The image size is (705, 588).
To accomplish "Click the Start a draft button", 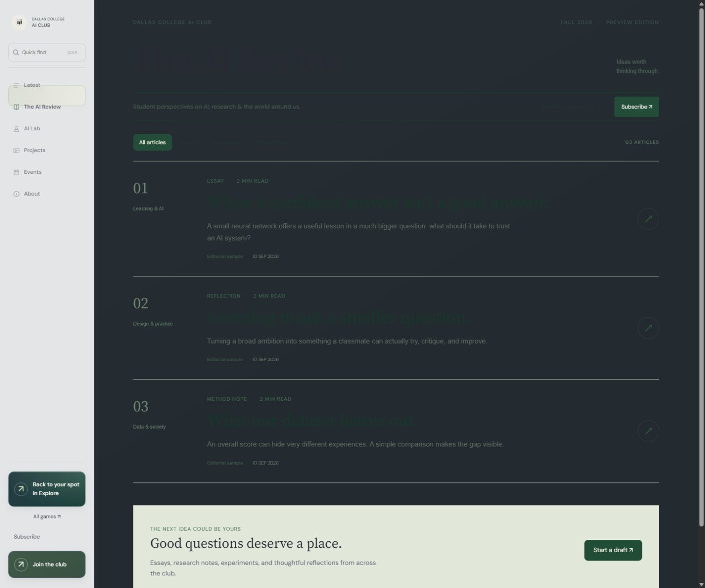I will pos(613,550).
